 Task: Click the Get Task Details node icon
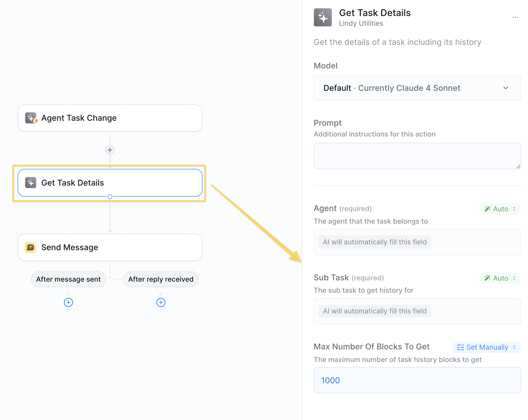click(x=31, y=183)
